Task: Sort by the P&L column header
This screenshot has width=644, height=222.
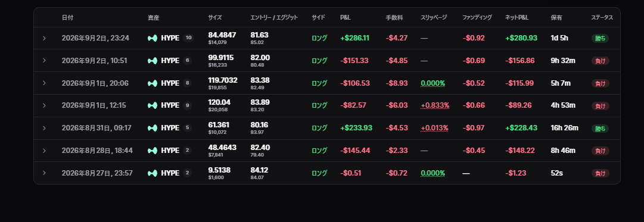Action: 345,18
